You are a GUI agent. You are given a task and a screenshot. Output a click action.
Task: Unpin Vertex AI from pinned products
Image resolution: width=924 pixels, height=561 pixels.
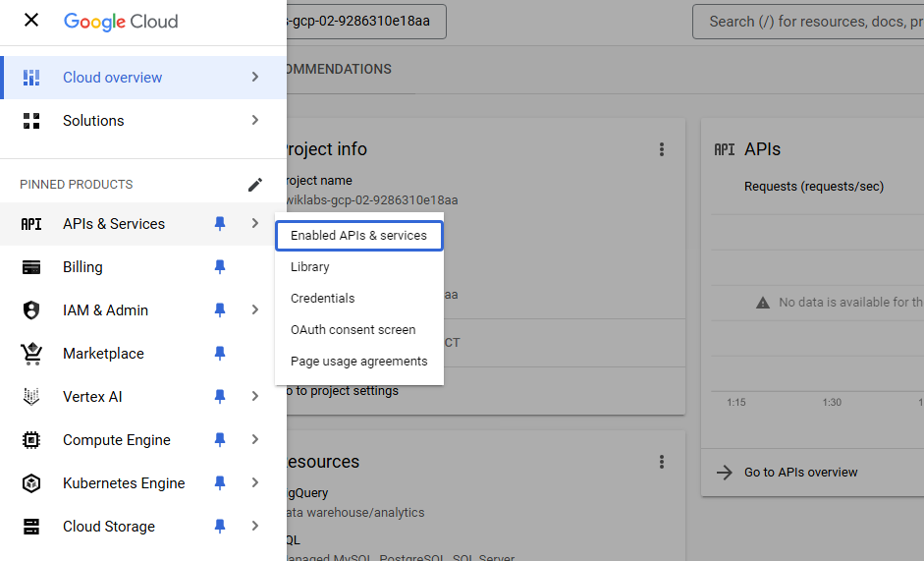[x=220, y=396]
